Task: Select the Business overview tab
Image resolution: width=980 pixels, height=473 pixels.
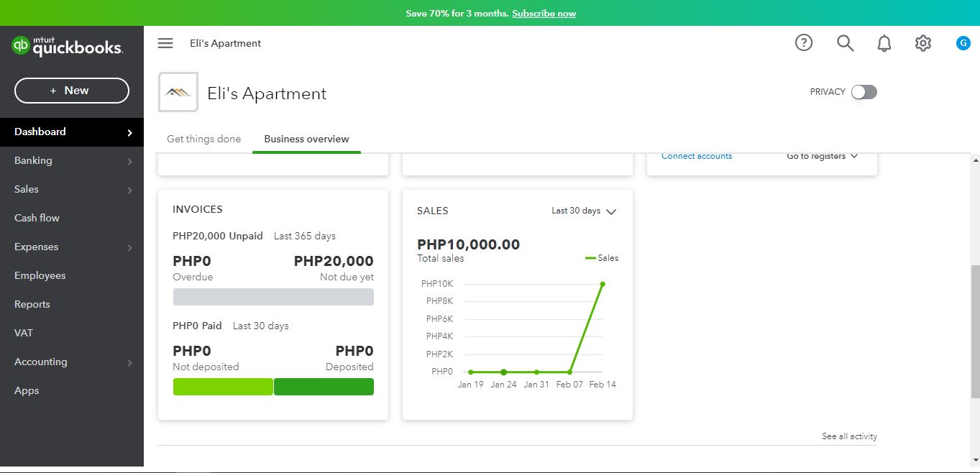Action: click(x=306, y=139)
